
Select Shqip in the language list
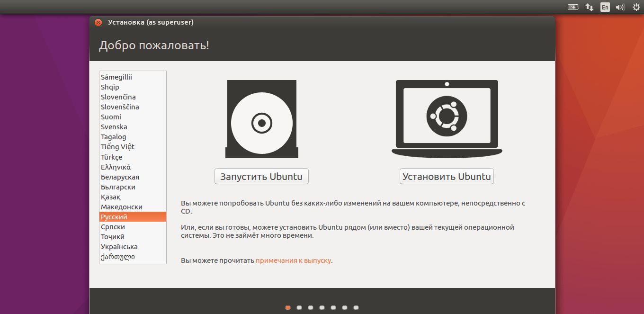[133, 87]
